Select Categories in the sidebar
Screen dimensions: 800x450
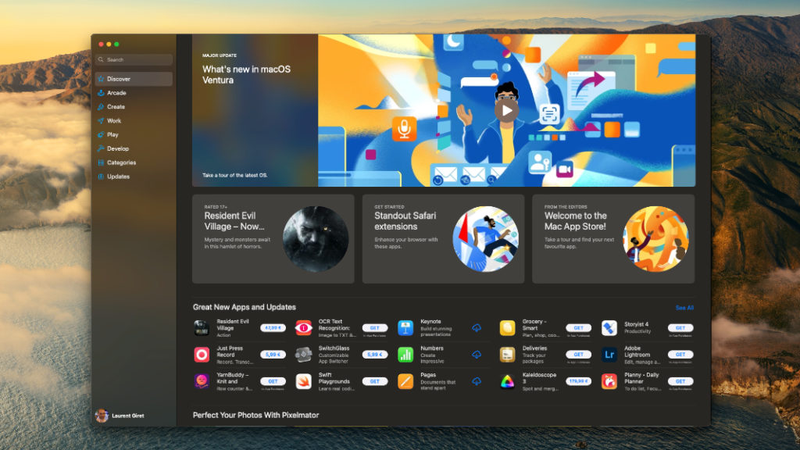(x=134, y=163)
